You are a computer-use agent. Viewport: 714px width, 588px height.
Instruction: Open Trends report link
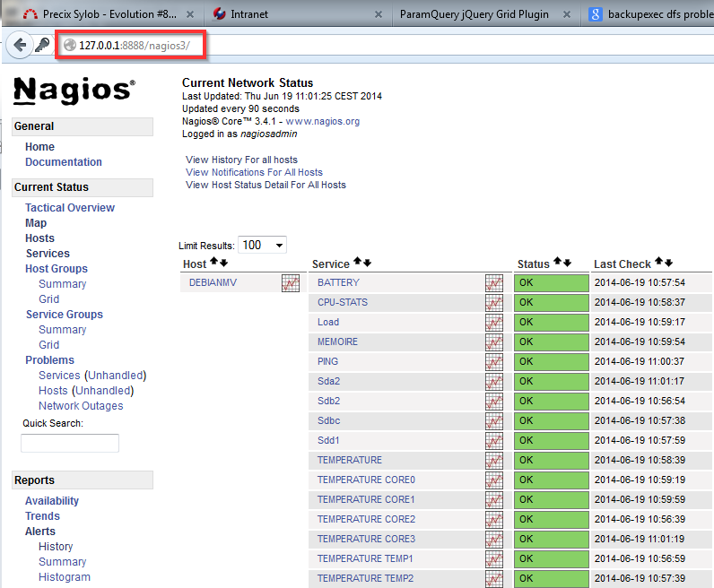pyautogui.click(x=42, y=516)
